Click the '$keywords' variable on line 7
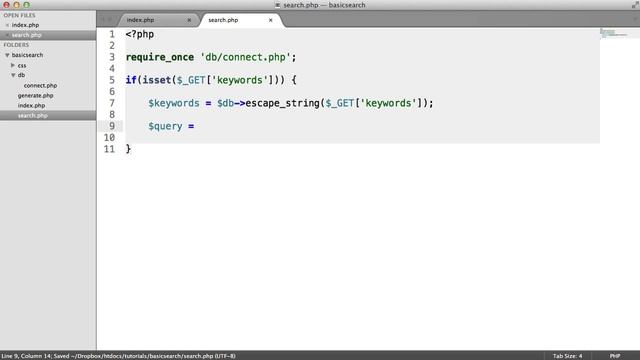The width and height of the screenshot is (640, 360). click(x=174, y=103)
